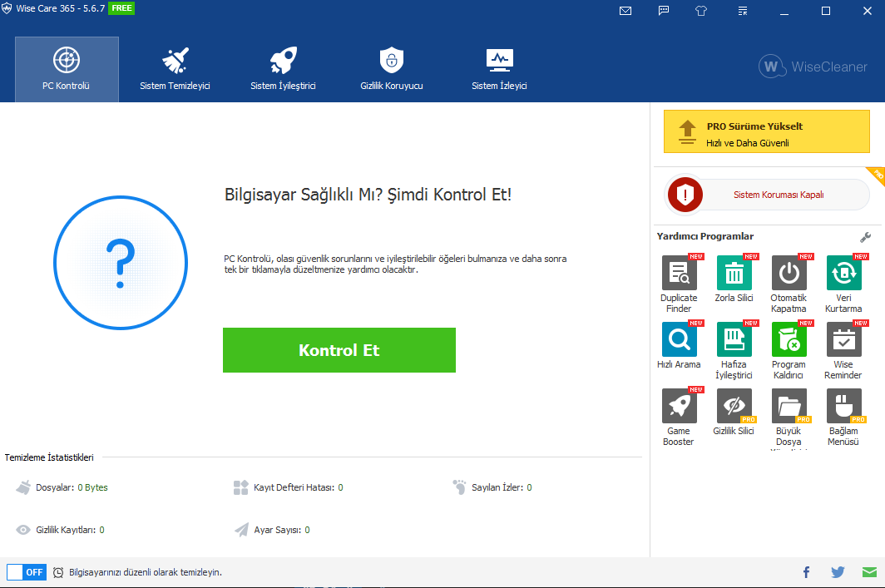The width and height of the screenshot is (885, 588).
Task: Open the Duplicate Finder tool
Action: coord(679,284)
